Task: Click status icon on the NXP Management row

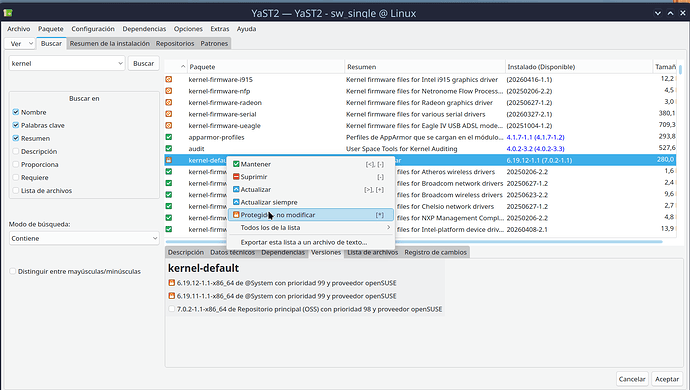Action: point(169,218)
